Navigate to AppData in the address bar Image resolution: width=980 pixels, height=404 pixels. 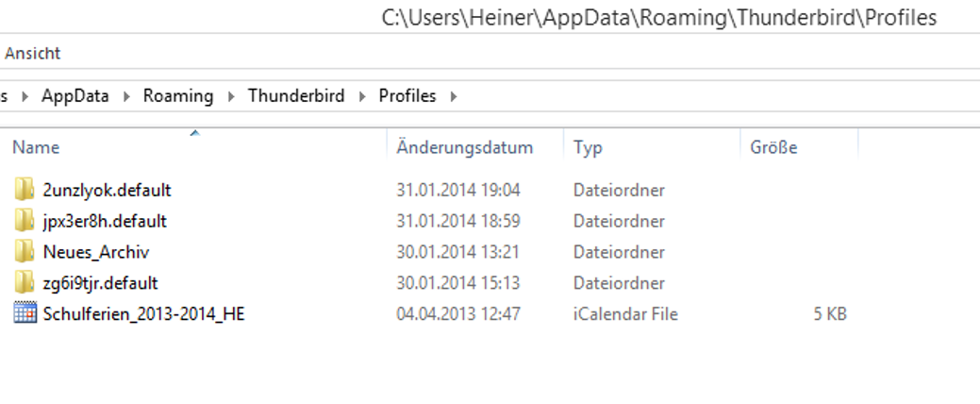point(75,96)
